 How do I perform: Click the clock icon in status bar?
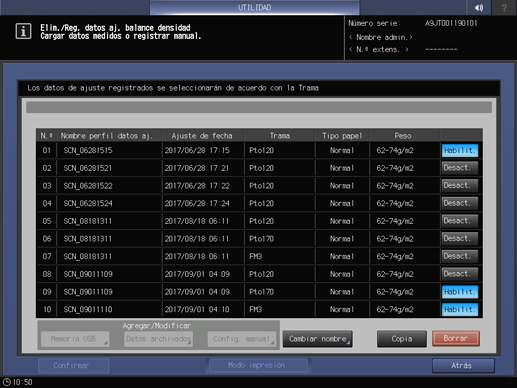tap(6, 382)
